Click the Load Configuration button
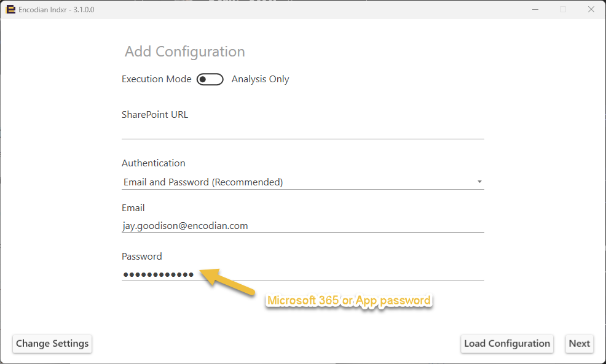The height and width of the screenshot is (364, 606). coord(506,344)
